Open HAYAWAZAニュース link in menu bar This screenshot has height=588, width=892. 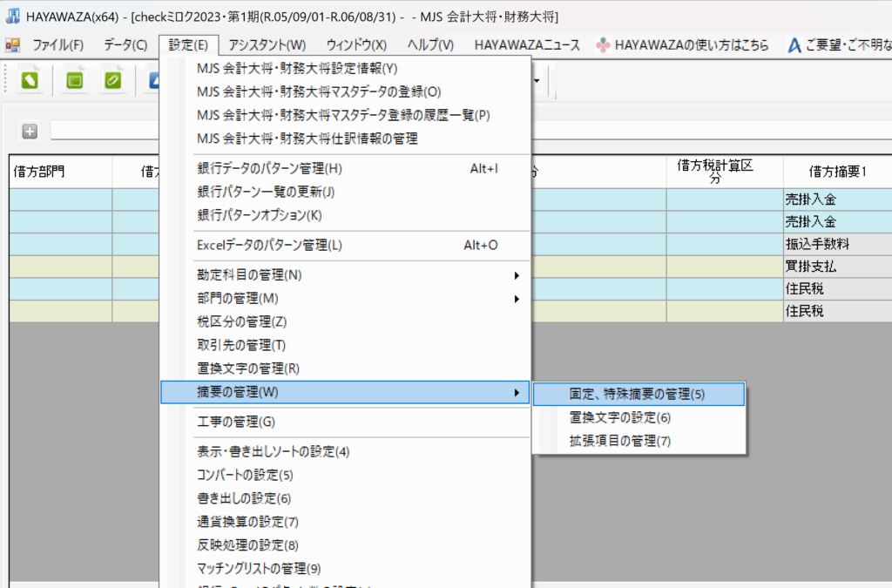coord(526,44)
